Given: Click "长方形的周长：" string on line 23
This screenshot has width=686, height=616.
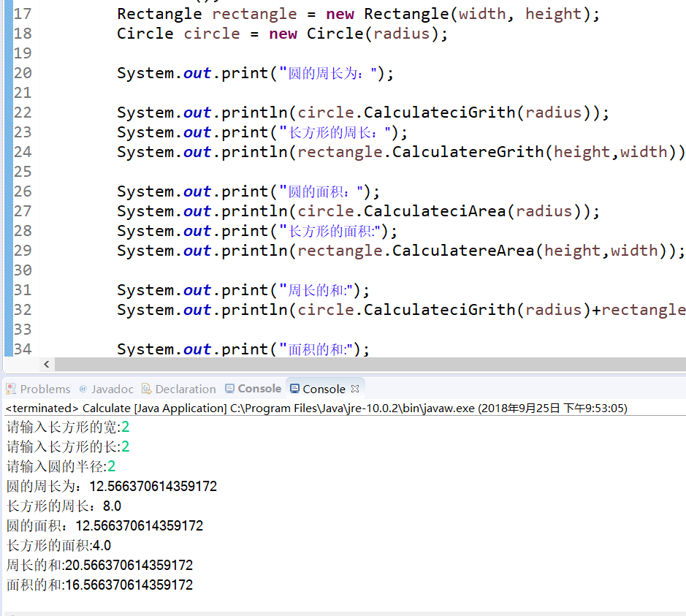Looking at the screenshot, I should [335, 132].
